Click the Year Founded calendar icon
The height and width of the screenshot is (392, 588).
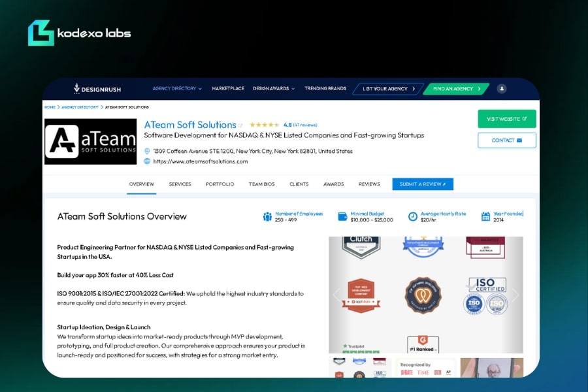pos(485,216)
